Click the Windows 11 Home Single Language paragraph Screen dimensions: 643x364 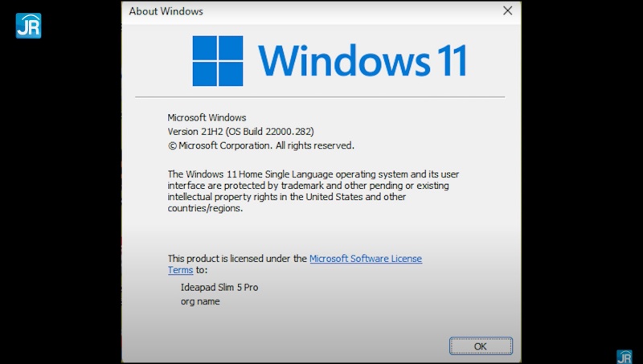(x=313, y=191)
